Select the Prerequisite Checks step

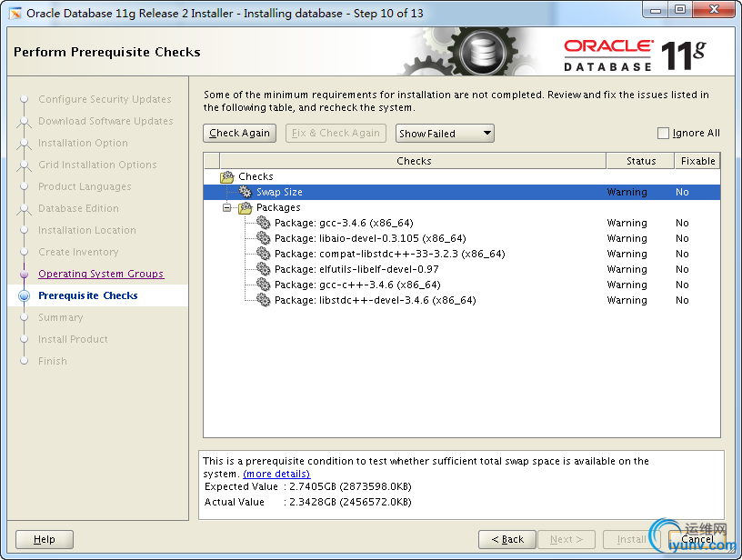coord(88,295)
